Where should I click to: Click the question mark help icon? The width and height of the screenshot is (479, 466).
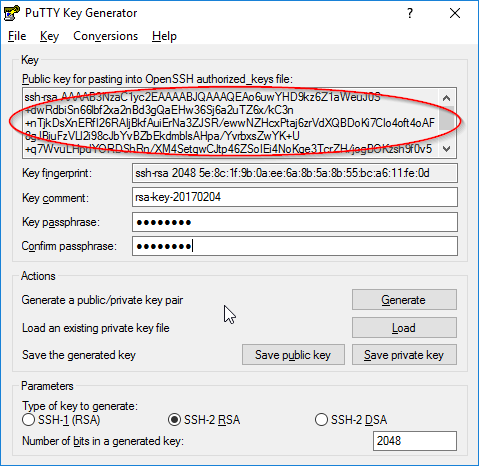click(x=410, y=13)
